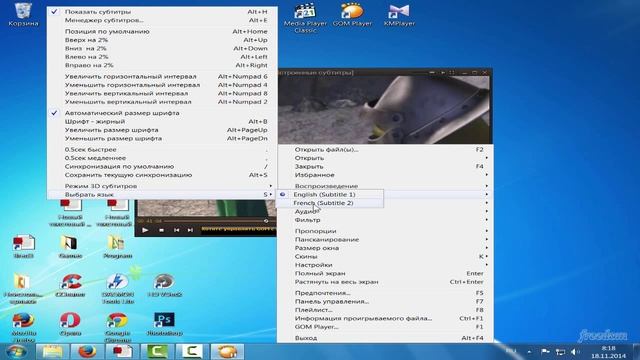The width and height of the screenshot is (640, 360).
Task: Click the Play button in GOM Player
Action: click(x=145, y=230)
